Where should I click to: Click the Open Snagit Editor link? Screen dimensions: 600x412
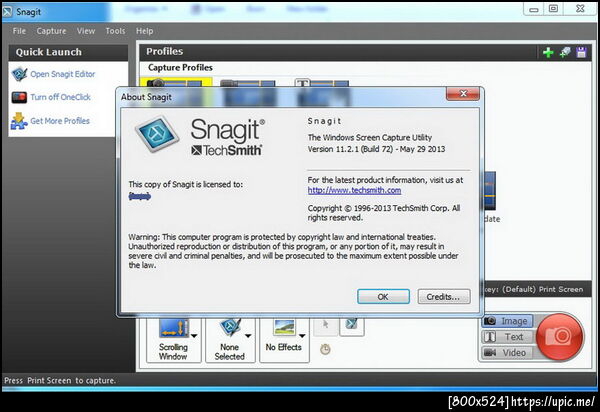[63, 74]
